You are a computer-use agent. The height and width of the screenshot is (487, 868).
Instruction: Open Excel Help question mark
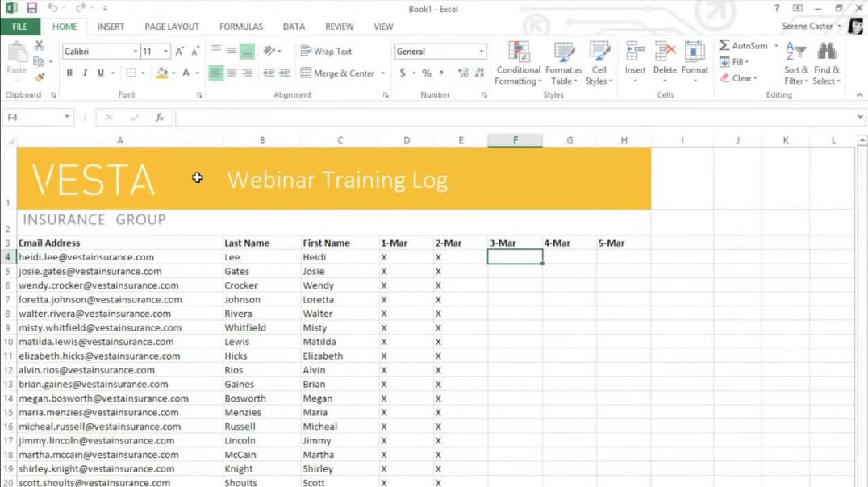coord(777,8)
